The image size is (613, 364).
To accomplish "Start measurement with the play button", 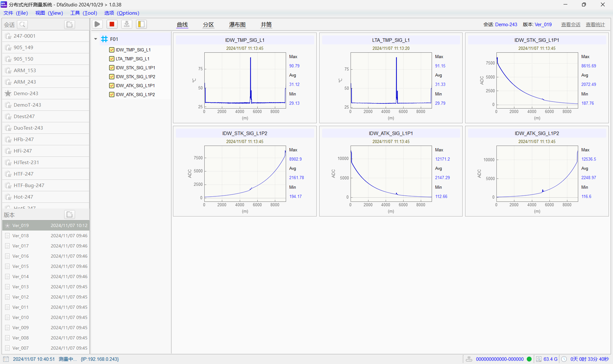I will coord(97,24).
